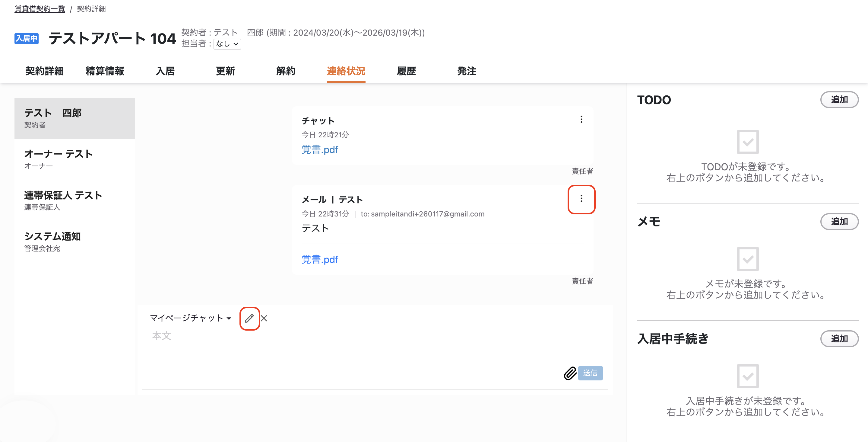Select システム通知 管理会社宛
Image resolution: width=868 pixels, height=442 pixels.
tap(75, 242)
